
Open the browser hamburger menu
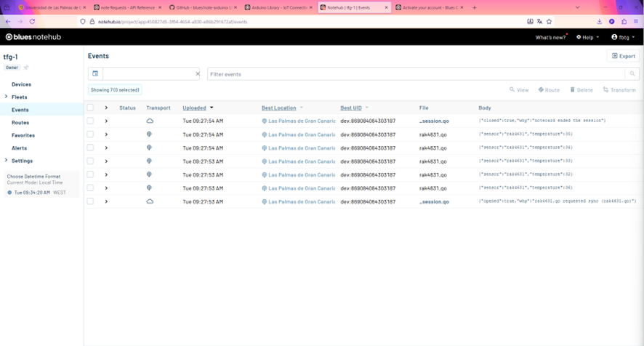click(x=636, y=21)
